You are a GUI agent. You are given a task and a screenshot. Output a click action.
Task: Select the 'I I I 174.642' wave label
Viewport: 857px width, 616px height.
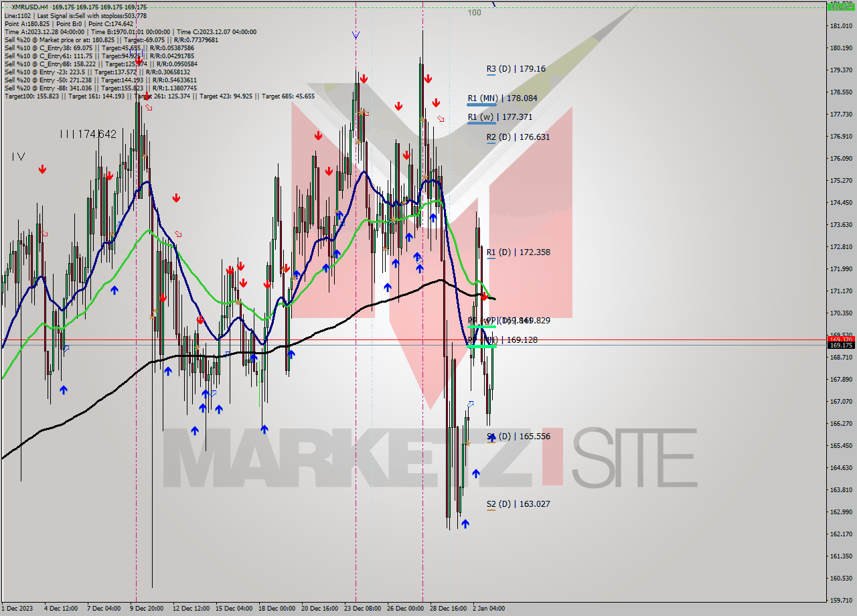click(x=88, y=135)
